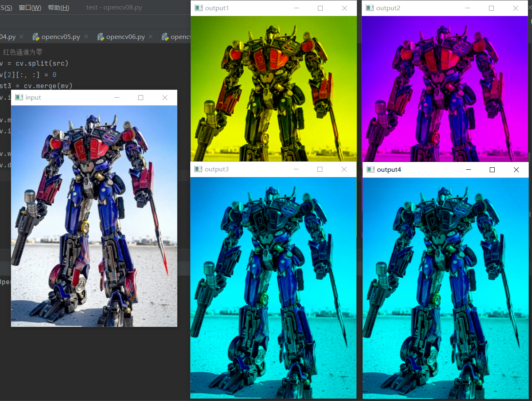Maximize the input window
The height and width of the screenshot is (401, 532).
(x=141, y=97)
